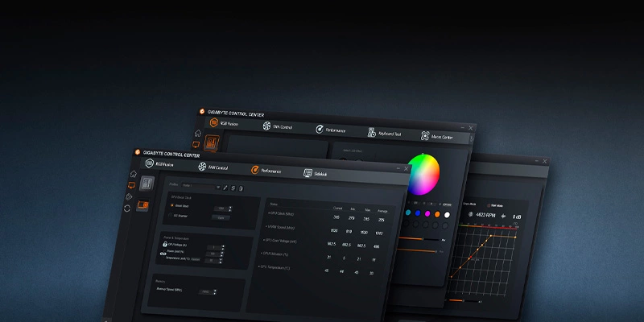Image resolution: width=644 pixels, height=322 pixels.
Task: Click the orange gauge icon beside Performance
Action: coord(255,170)
